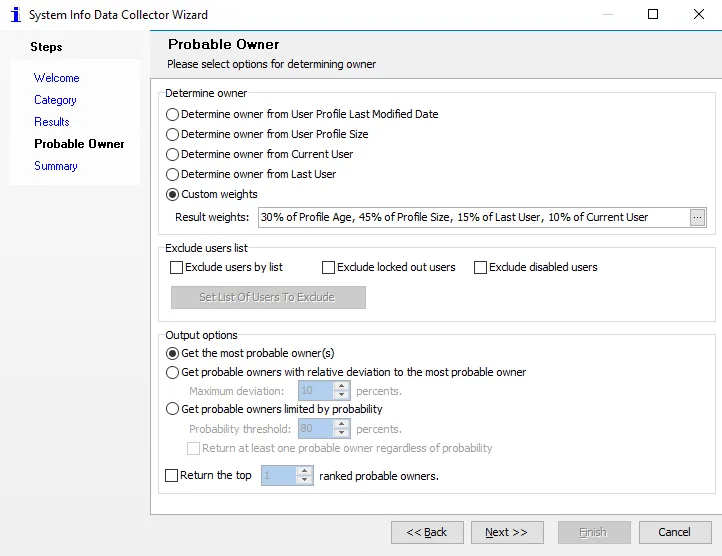Cancel the wizard

675,533
